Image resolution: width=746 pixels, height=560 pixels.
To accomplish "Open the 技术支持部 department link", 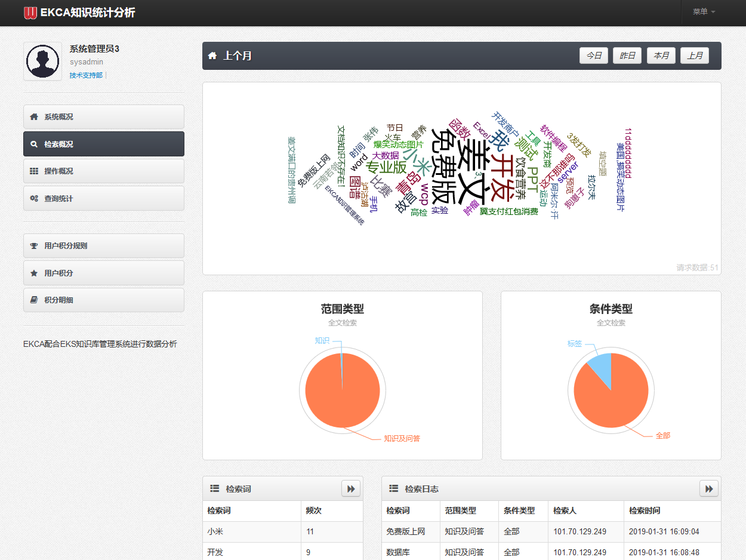I will tap(85, 75).
